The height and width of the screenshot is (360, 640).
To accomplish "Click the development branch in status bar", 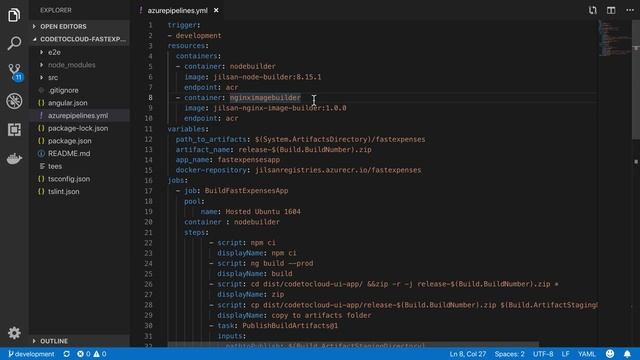I will (x=31, y=354).
